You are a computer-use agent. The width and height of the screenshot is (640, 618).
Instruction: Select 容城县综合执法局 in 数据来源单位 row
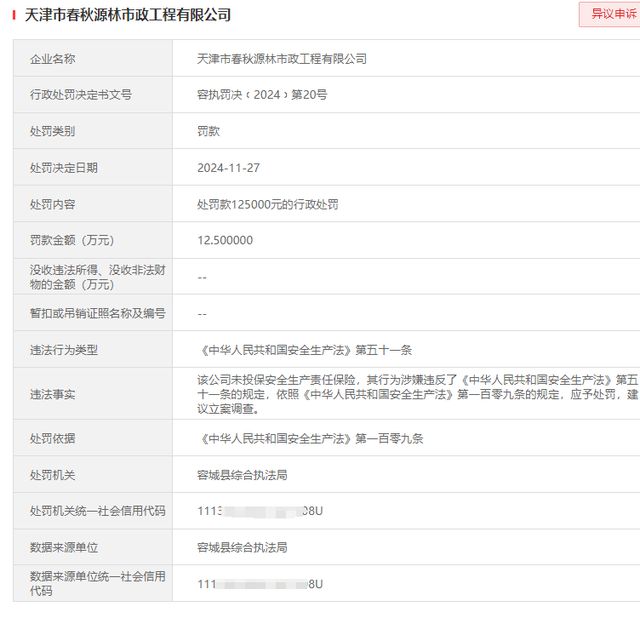pyautogui.click(x=242, y=547)
